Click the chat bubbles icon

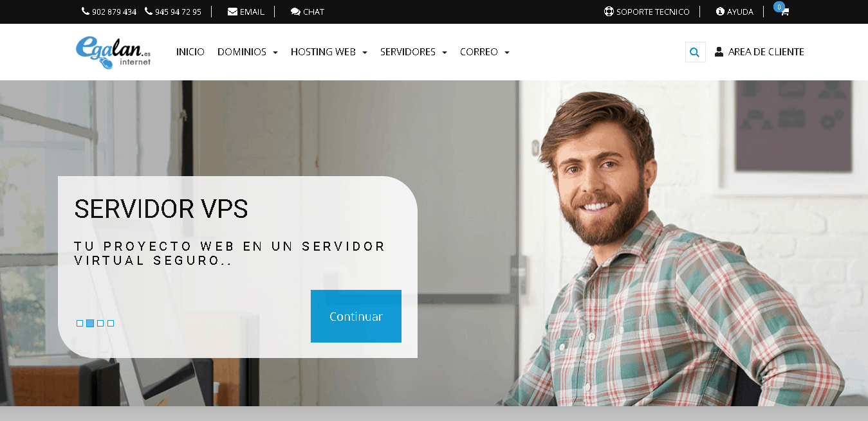pyautogui.click(x=295, y=12)
